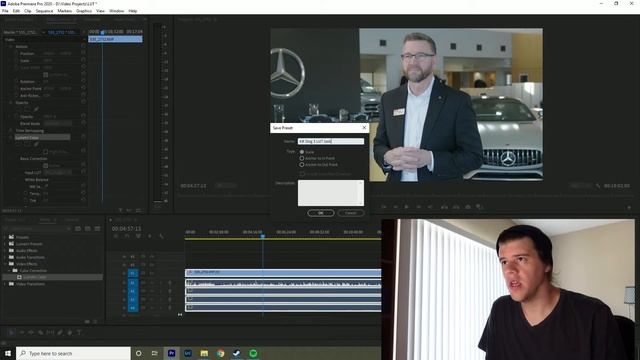Image resolution: width=640 pixels, height=360 pixels.
Task: Click the Effect Controls mini-timeline playhead
Action: (x=102, y=32)
